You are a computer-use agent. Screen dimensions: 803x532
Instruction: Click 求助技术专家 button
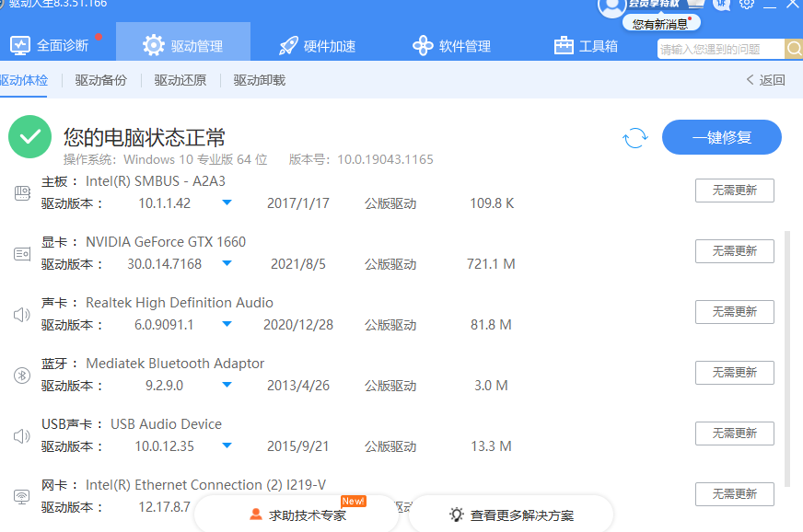[297, 515]
